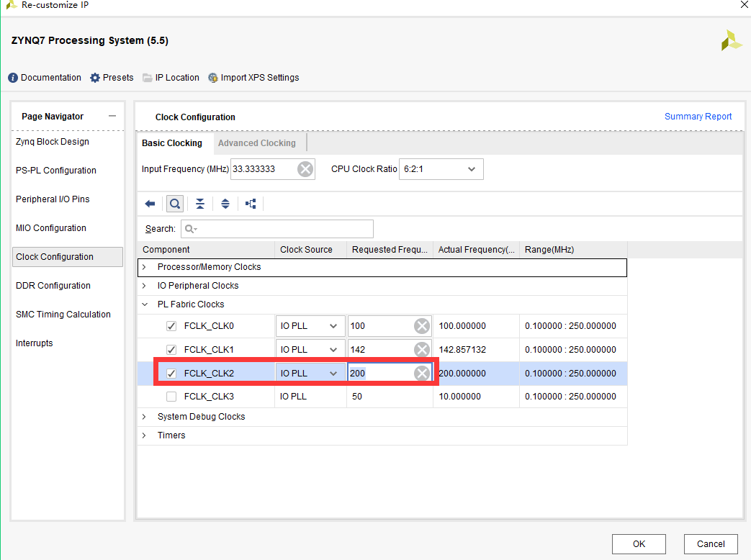Click the back arrow toolbar icon
Image resolution: width=751 pixels, height=560 pixels.
[150, 204]
